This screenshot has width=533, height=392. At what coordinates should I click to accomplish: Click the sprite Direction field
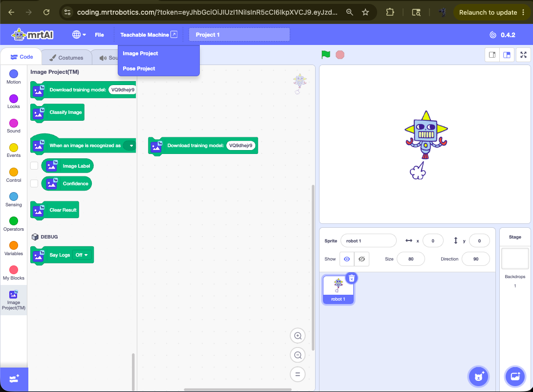(x=476, y=259)
